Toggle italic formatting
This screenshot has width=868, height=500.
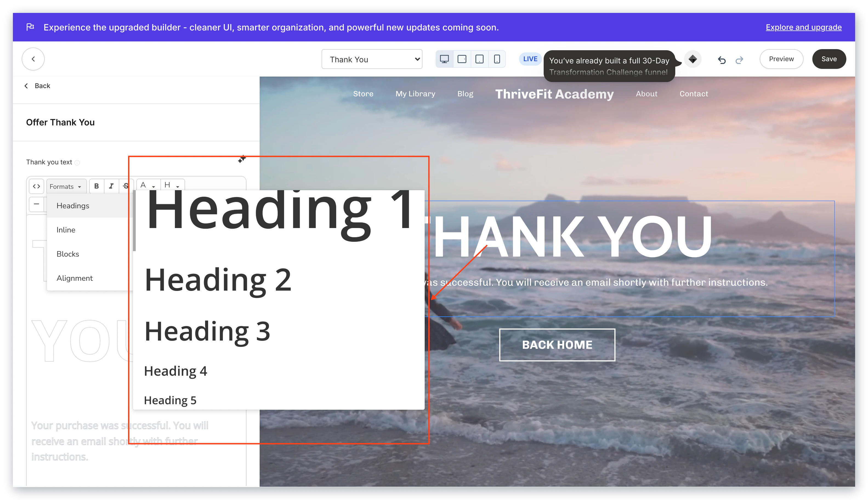pos(111,186)
